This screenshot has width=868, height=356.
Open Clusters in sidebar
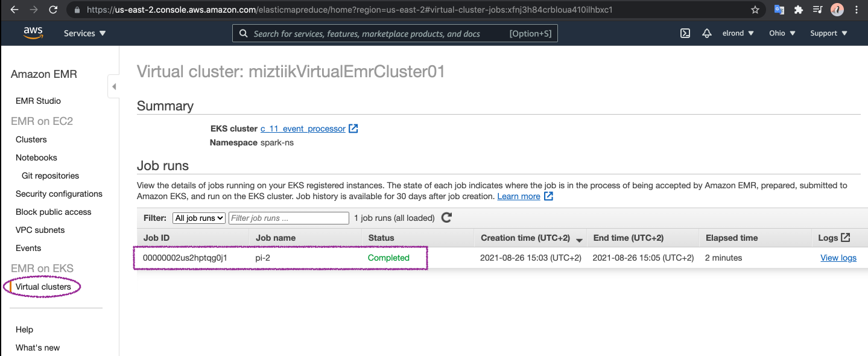pyautogui.click(x=31, y=139)
